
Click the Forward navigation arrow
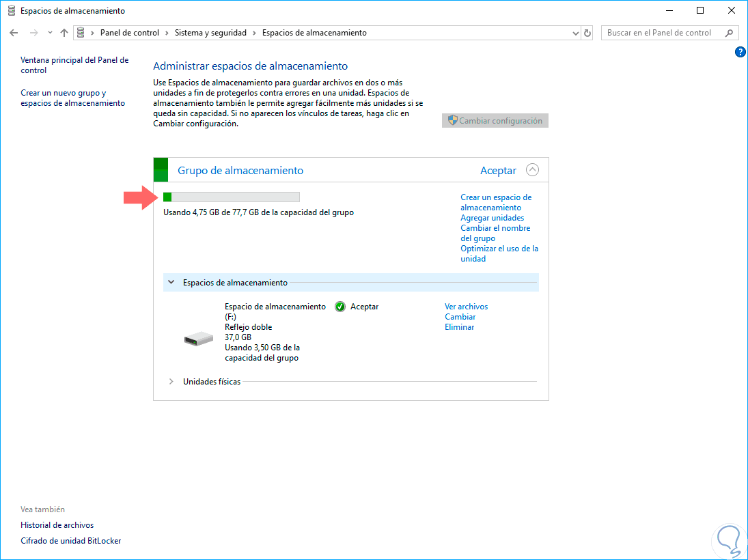tap(34, 33)
